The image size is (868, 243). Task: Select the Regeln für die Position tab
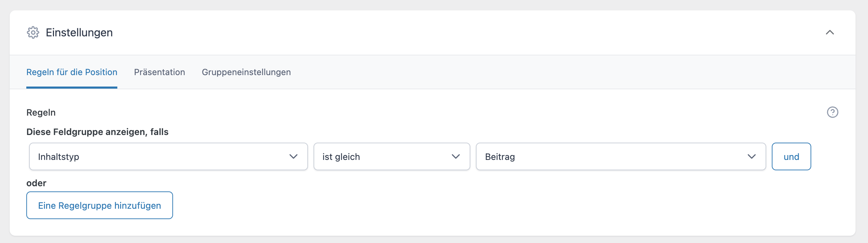tap(72, 72)
